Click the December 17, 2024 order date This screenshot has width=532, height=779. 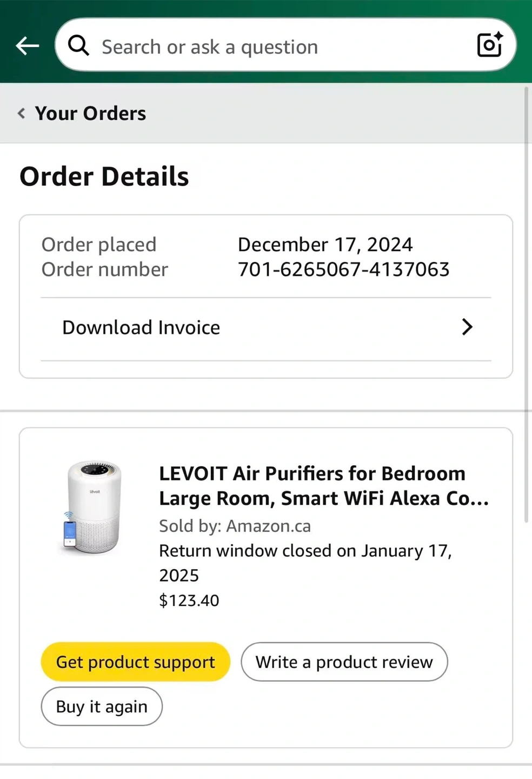pos(325,245)
